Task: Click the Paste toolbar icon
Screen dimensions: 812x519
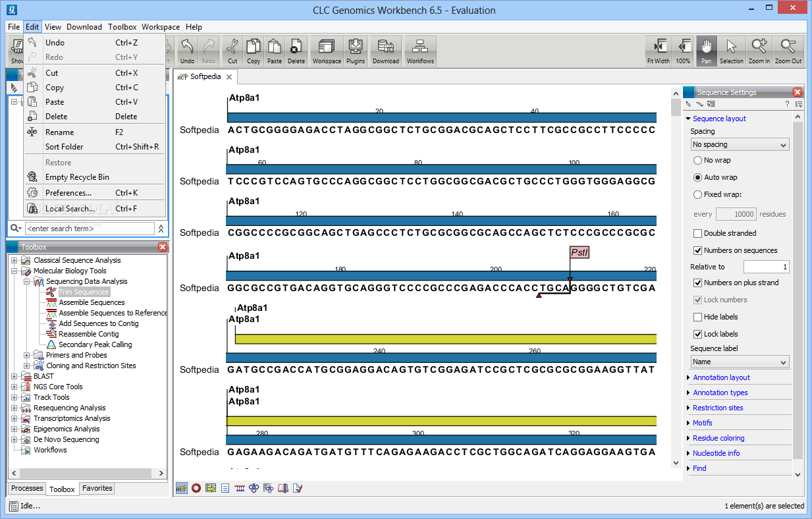Action: point(275,51)
